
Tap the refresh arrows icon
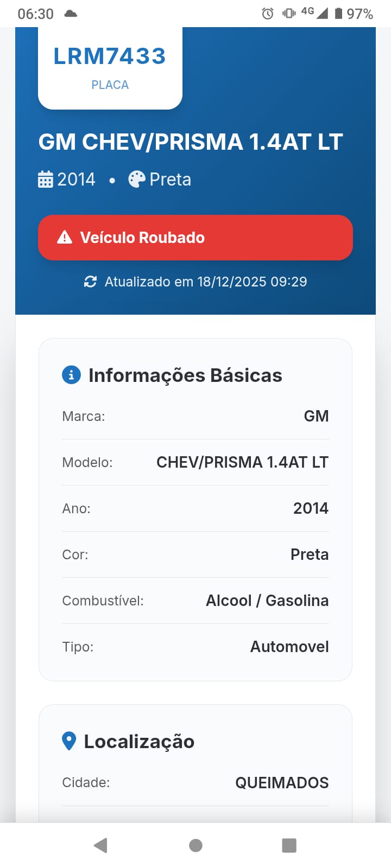pyautogui.click(x=90, y=282)
